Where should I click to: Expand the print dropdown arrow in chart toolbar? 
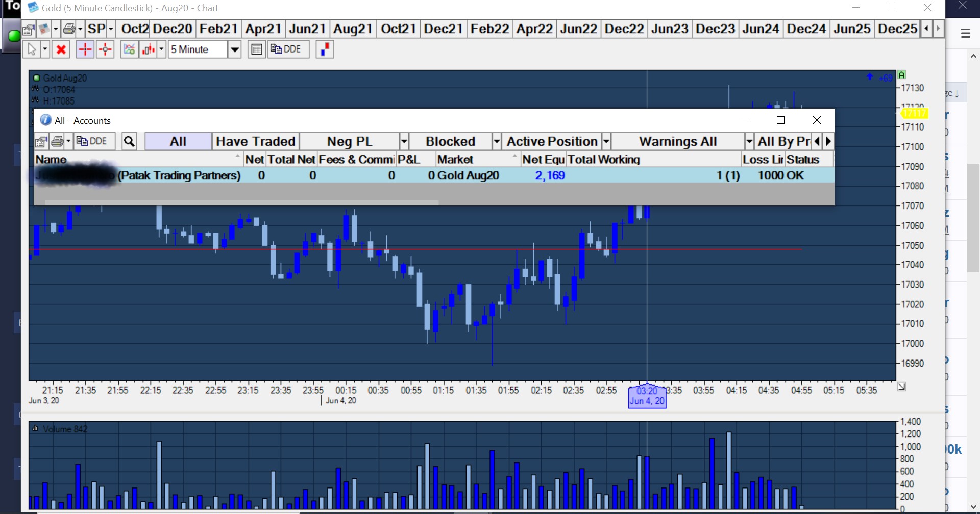pos(80,30)
